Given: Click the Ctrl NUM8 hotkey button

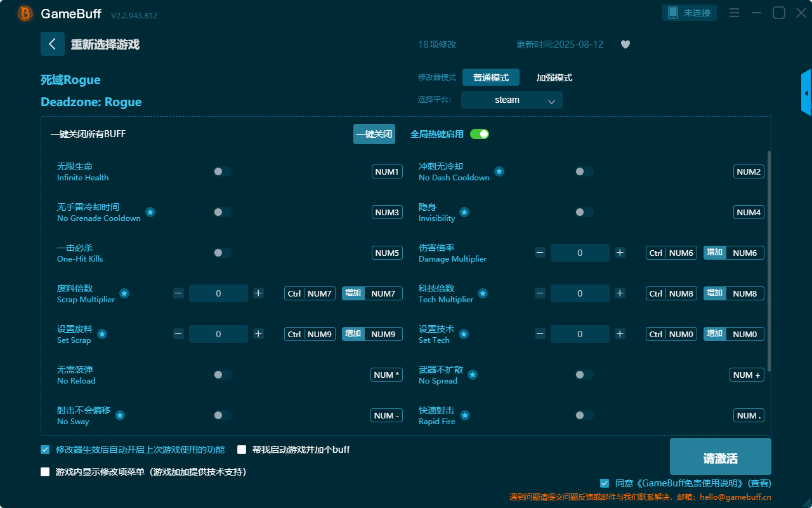Looking at the screenshot, I should 672,293.
